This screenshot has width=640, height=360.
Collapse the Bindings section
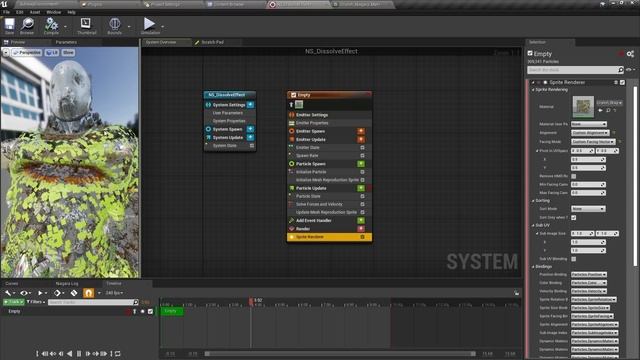tap(533, 267)
